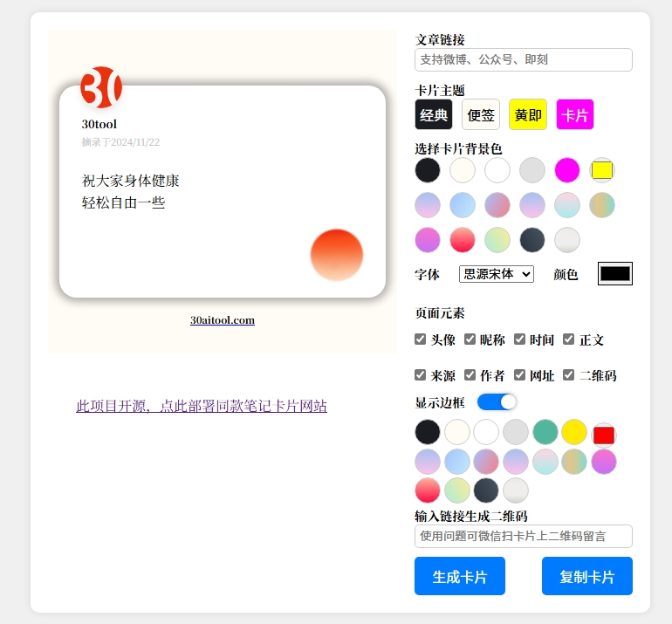Pick the yellow square background swatch
This screenshot has width=672, height=624.
(x=601, y=170)
